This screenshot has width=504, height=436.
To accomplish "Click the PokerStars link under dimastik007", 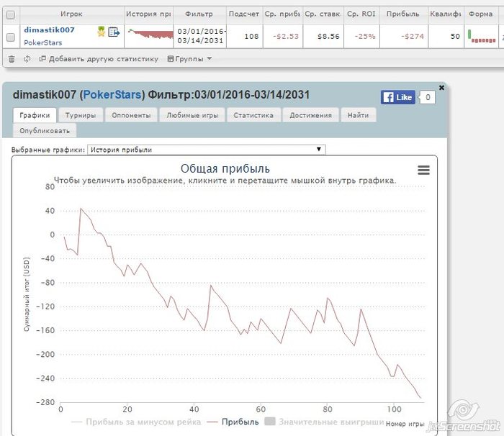I will pyautogui.click(x=42, y=42).
